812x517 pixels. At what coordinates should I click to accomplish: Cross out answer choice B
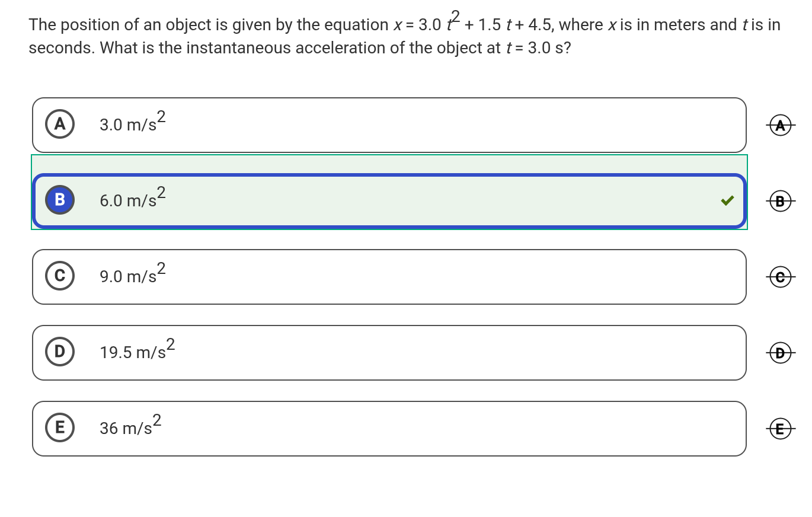point(780,201)
